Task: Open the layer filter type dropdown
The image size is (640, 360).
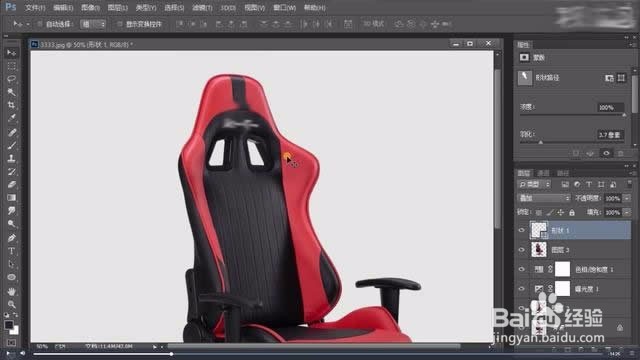Action: [x=534, y=184]
